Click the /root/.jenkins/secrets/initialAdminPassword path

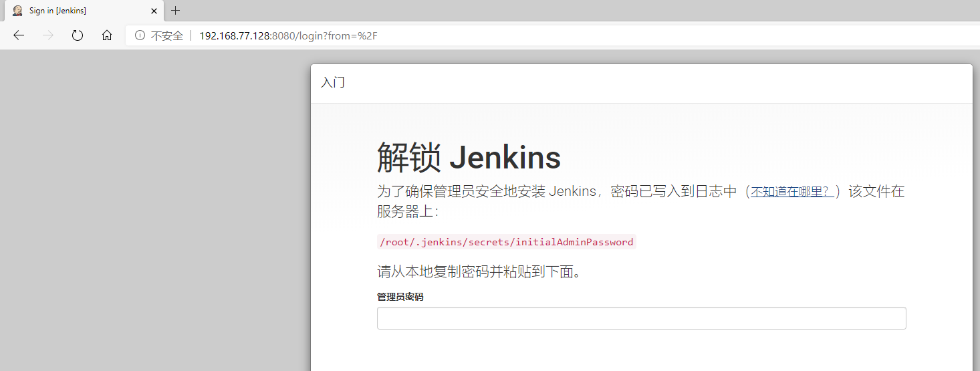coord(507,242)
